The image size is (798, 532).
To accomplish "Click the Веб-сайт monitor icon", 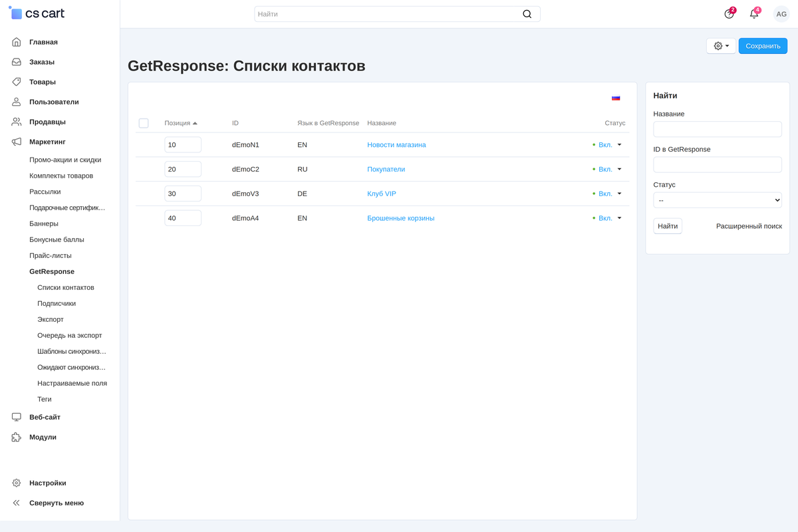I will (17, 417).
